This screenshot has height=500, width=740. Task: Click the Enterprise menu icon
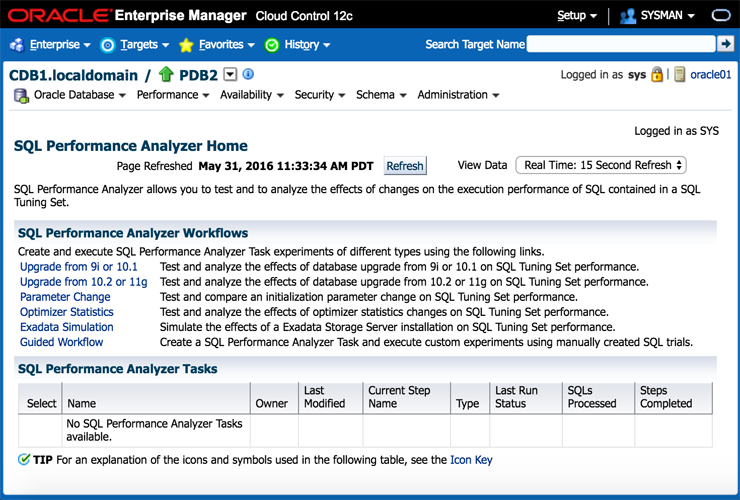pos(17,45)
